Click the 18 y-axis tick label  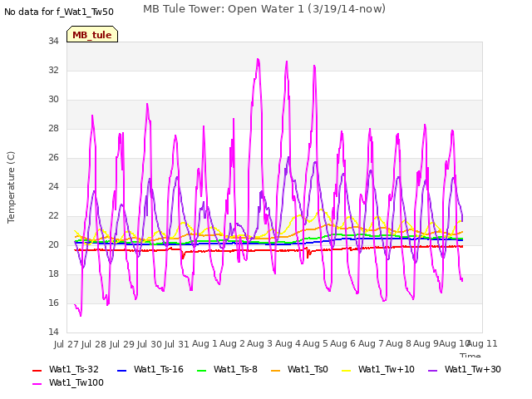click(53, 273)
